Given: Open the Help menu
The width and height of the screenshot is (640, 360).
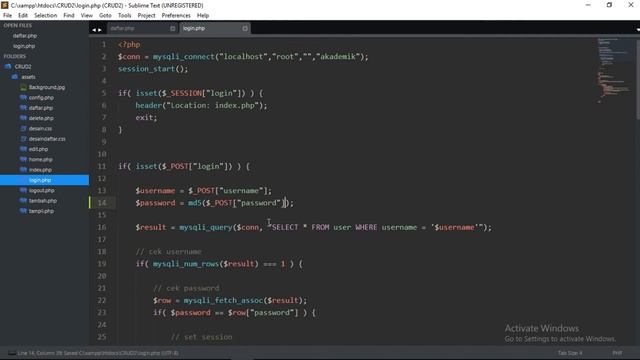Looking at the screenshot, I should (203, 16).
